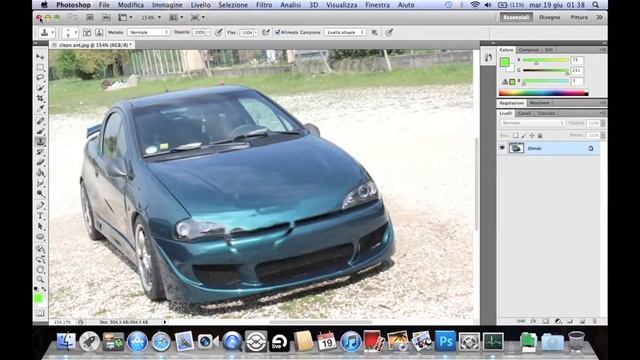This screenshot has height=360, width=640.
Task: Select the Zoom magnifier tool
Action: (x=40, y=280)
